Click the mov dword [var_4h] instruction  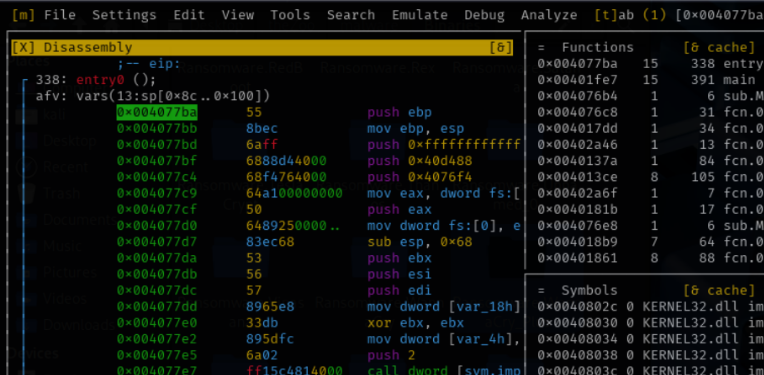(x=444, y=339)
